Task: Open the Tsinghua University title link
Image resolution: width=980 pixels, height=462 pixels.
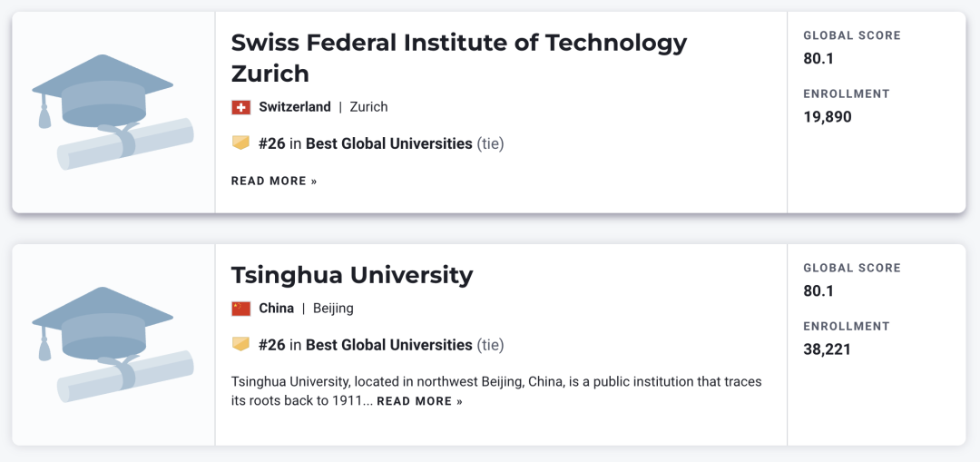Action: [x=352, y=275]
